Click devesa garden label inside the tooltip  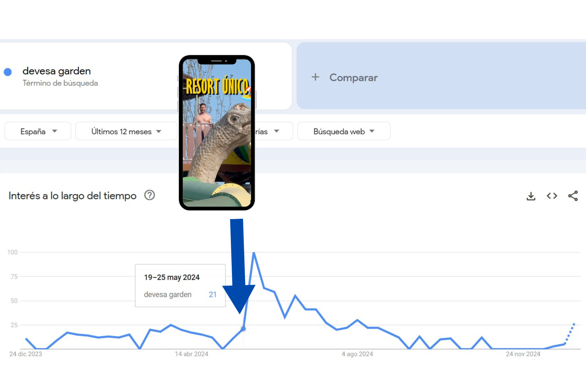[168, 295]
